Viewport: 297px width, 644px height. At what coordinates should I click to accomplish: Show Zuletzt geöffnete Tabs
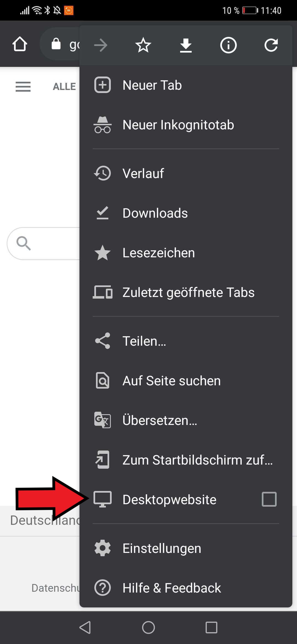pos(188,292)
